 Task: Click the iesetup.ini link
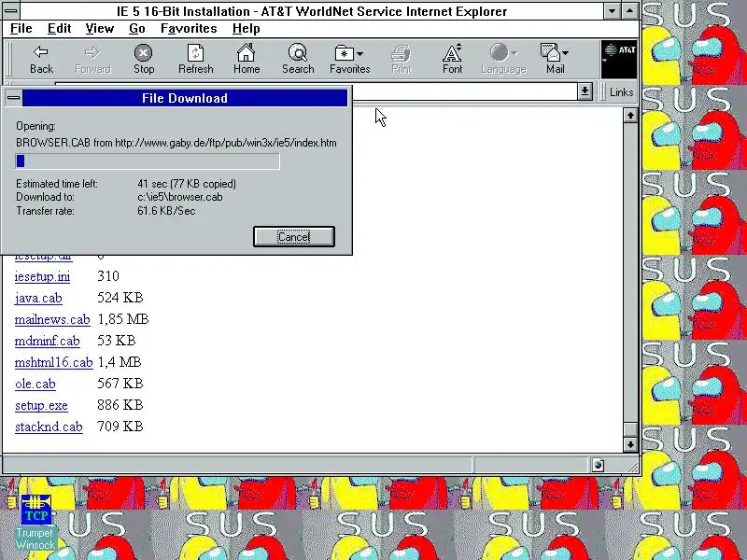[x=42, y=276]
